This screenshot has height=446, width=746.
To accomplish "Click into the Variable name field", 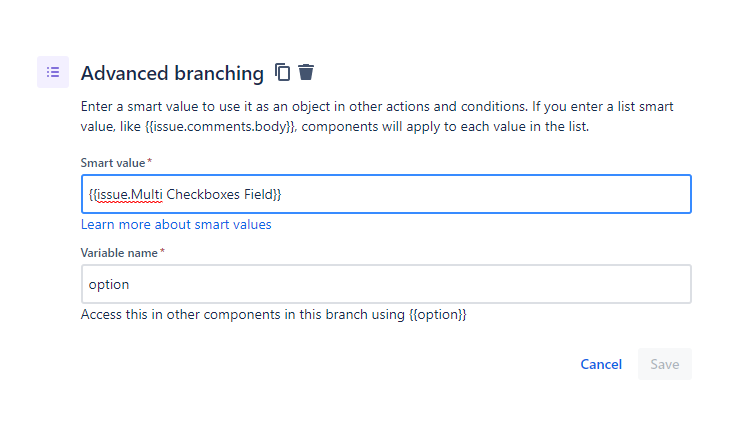I will 386,284.
